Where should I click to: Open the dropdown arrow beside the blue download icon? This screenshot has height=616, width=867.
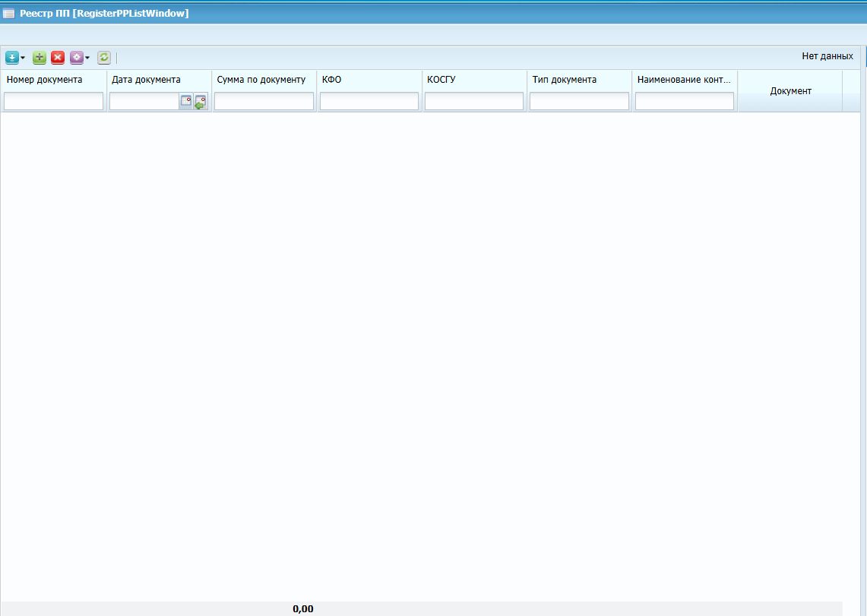23,58
